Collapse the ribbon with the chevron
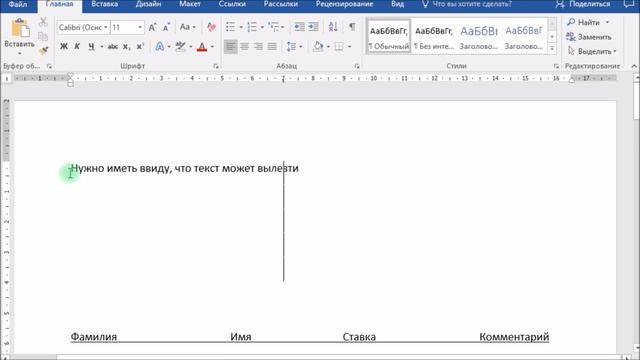The width and height of the screenshot is (640, 360). click(x=634, y=66)
